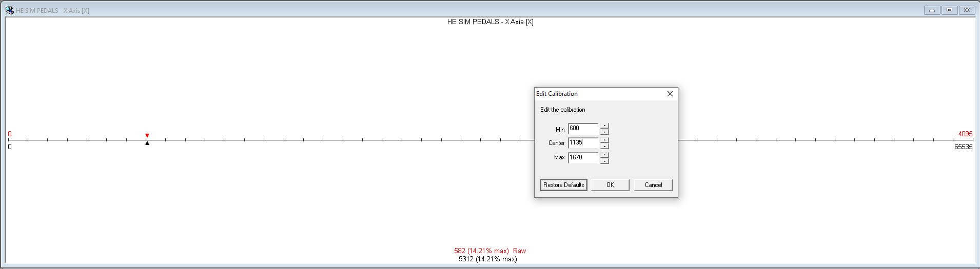Increase the Min value with up arrow

pos(604,126)
